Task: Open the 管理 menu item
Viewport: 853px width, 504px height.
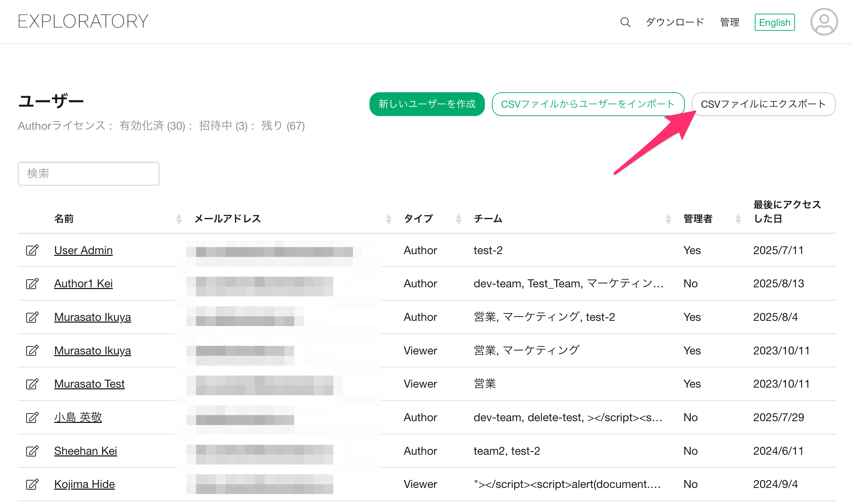Action: coord(730,22)
